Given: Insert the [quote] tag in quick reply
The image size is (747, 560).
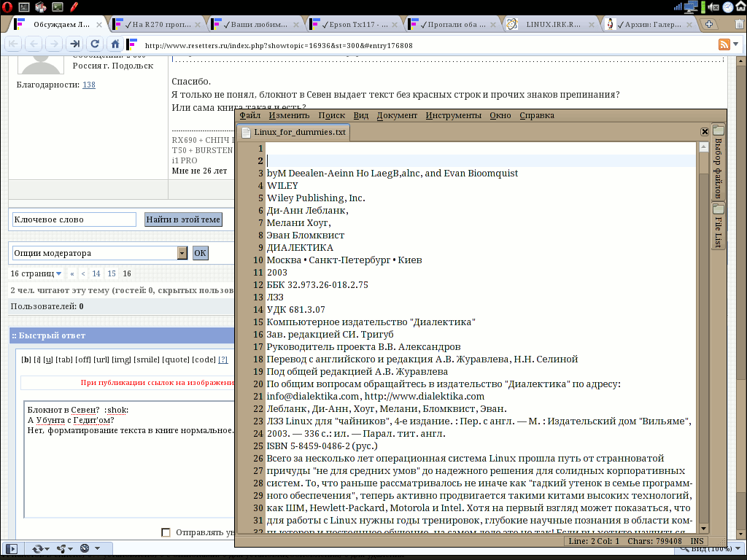Looking at the screenshot, I should 176,359.
